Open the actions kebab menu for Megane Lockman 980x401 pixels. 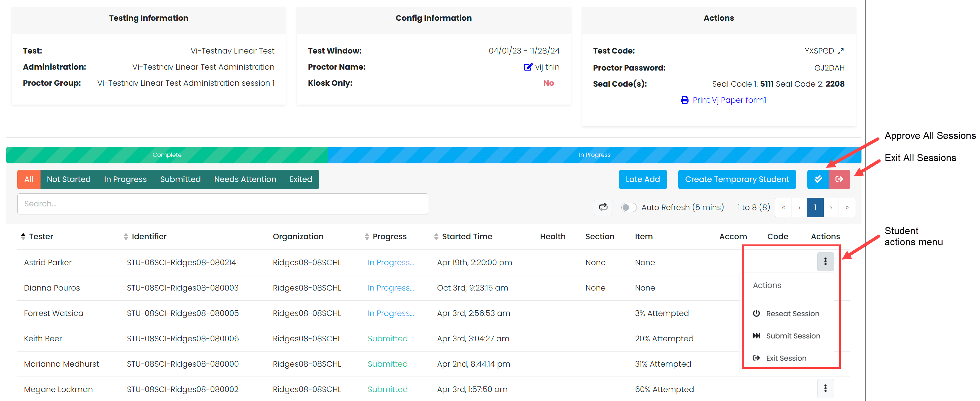click(825, 388)
